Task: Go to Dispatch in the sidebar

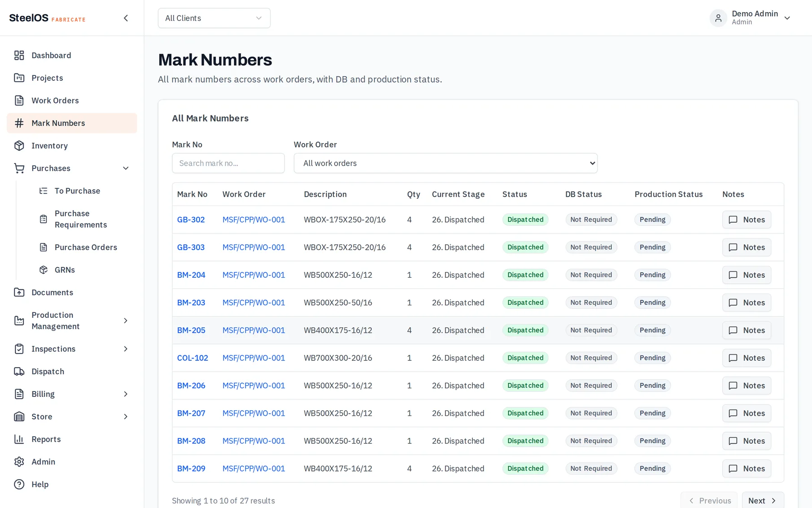Action: coord(72,372)
